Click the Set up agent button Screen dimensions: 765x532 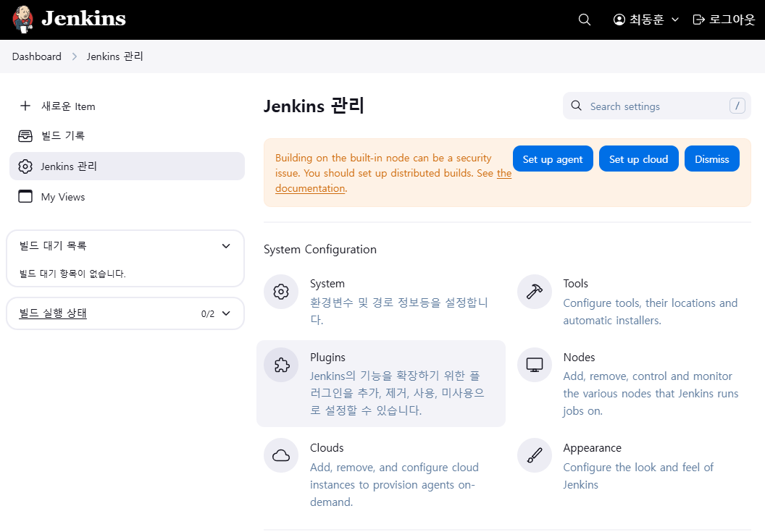[x=553, y=159]
